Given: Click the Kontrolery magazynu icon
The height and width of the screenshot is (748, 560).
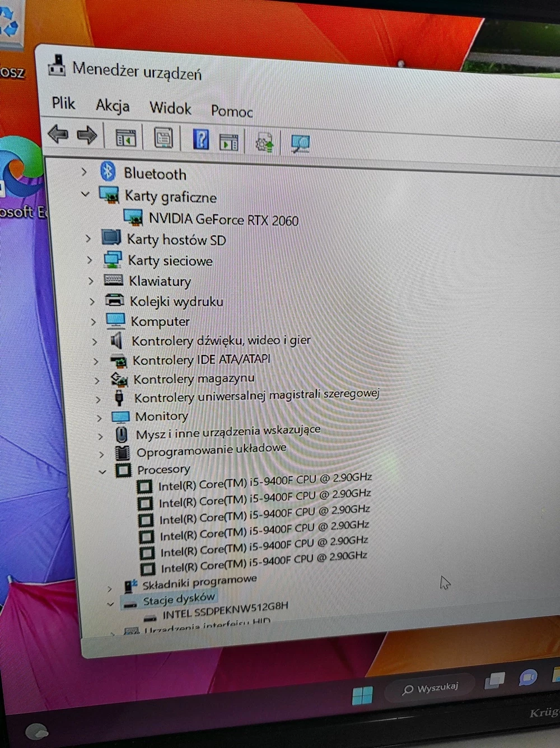Looking at the screenshot, I should [119, 379].
